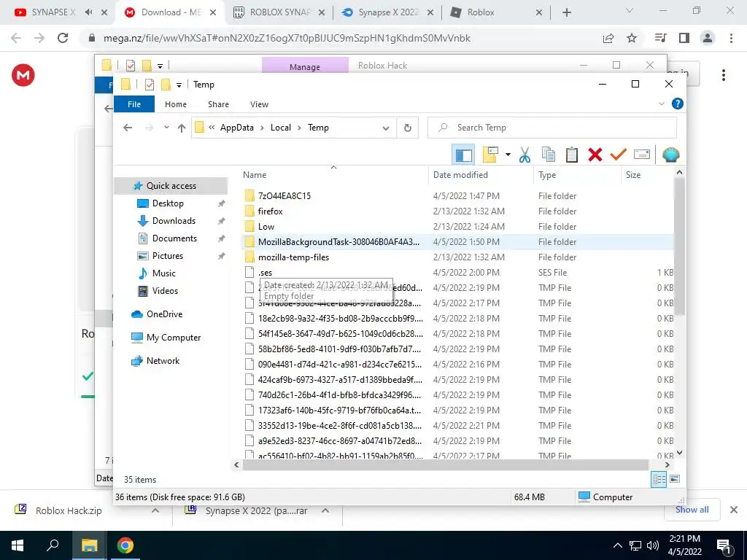Open OneDrive in navigation pane

164,314
